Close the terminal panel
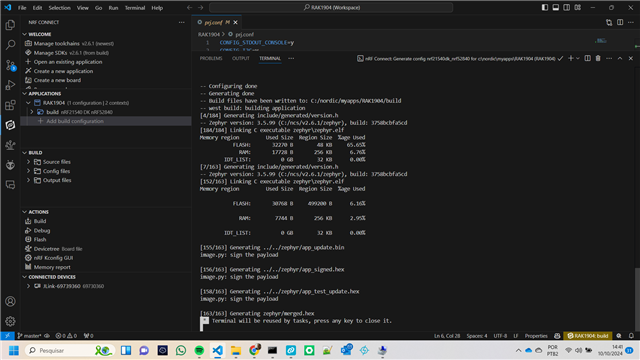This screenshot has width=640, height=360. click(631, 58)
